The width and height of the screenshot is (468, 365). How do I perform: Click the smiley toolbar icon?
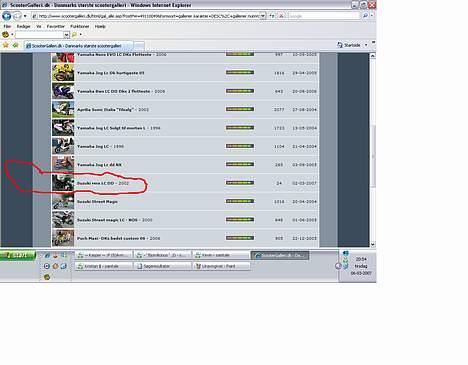5,35
